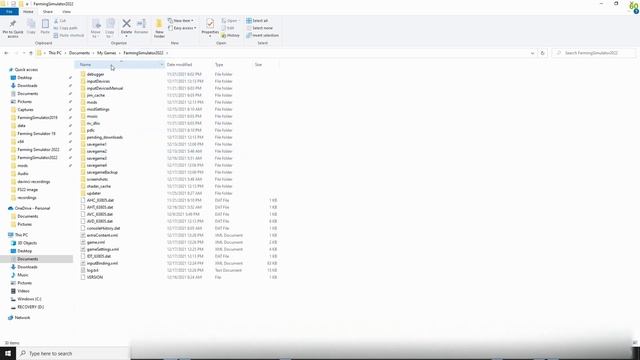Click the Search FarmingSimulator2022 box
640x360 pixels.
coord(594,53)
